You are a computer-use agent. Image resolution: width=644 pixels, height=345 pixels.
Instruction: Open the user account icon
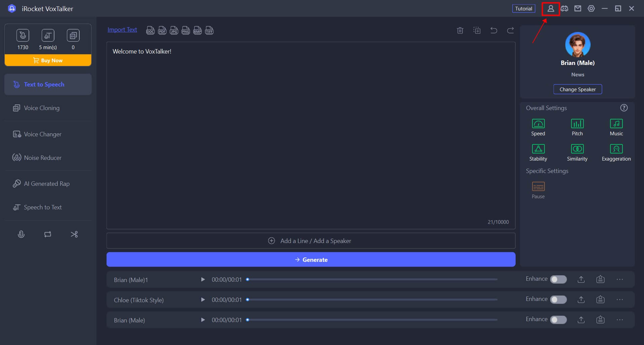[551, 9]
